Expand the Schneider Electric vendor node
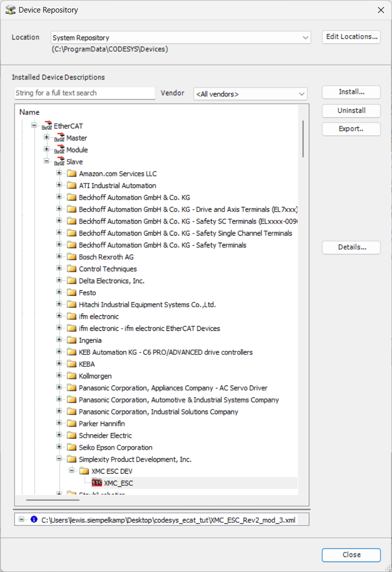 click(59, 435)
